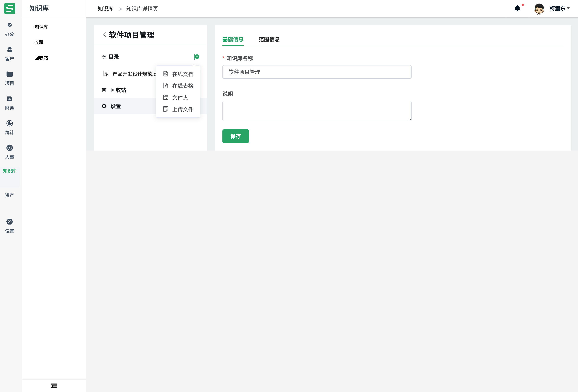This screenshot has width=578, height=392.
Task: Click the gear icon next to 设置
Action: click(104, 106)
